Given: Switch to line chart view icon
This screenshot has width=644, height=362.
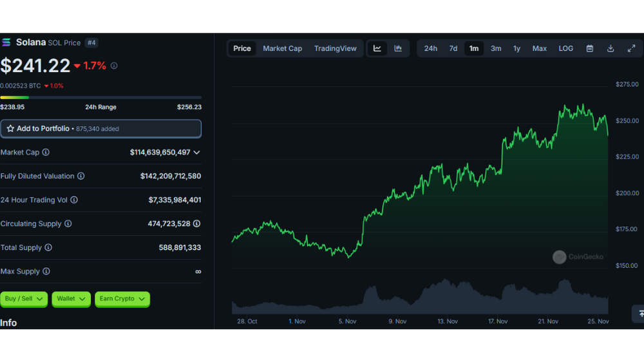Looking at the screenshot, I should [x=377, y=48].
